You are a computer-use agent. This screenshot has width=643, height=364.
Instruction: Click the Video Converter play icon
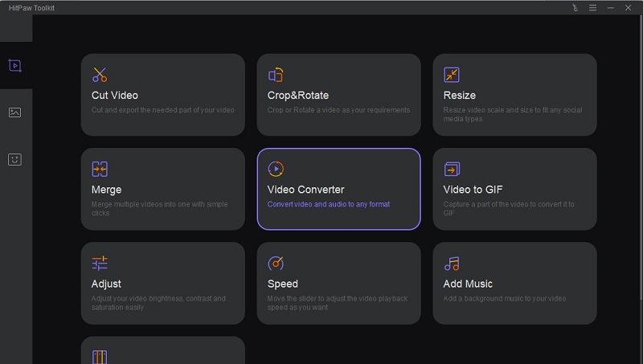(x=276, y=169)
